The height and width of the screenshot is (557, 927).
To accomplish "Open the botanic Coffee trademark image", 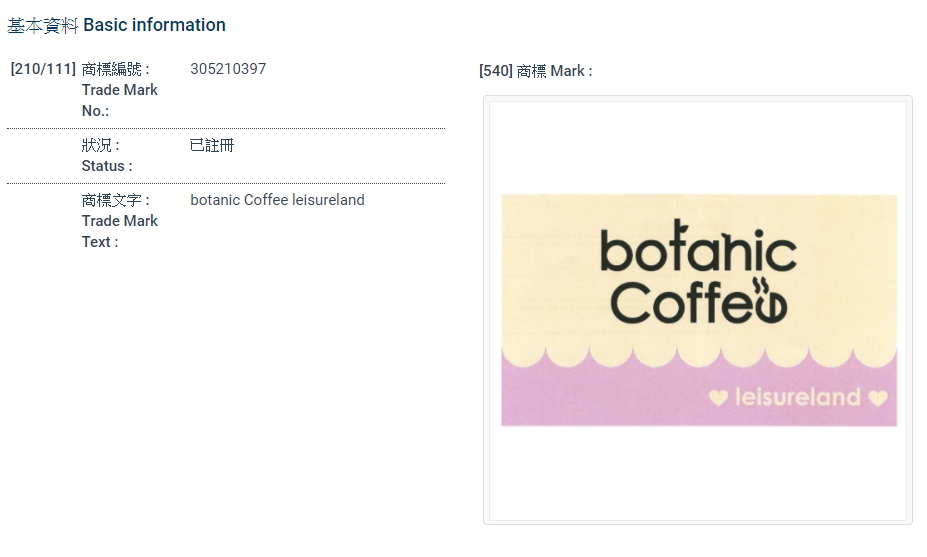I will pyautogui.click(x=698, y=310).
